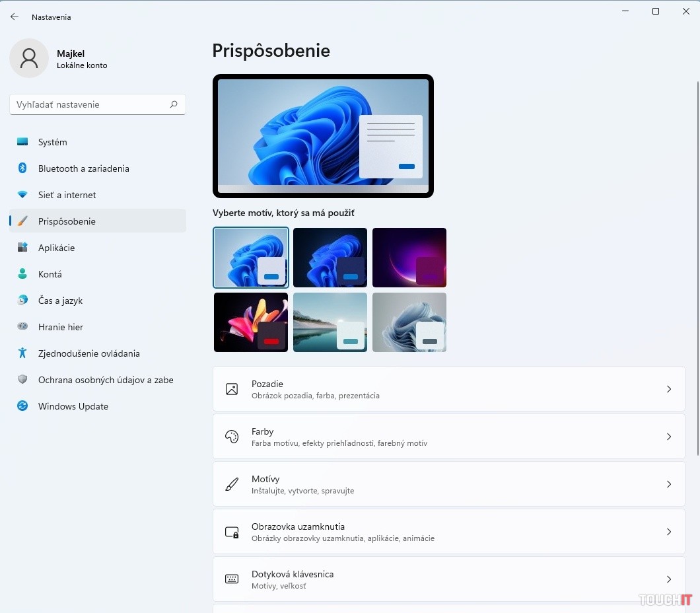Open Systém settings via its monitor icon
Image resolution: width=700 pixels, height=613 pixels.
(22, 142)
